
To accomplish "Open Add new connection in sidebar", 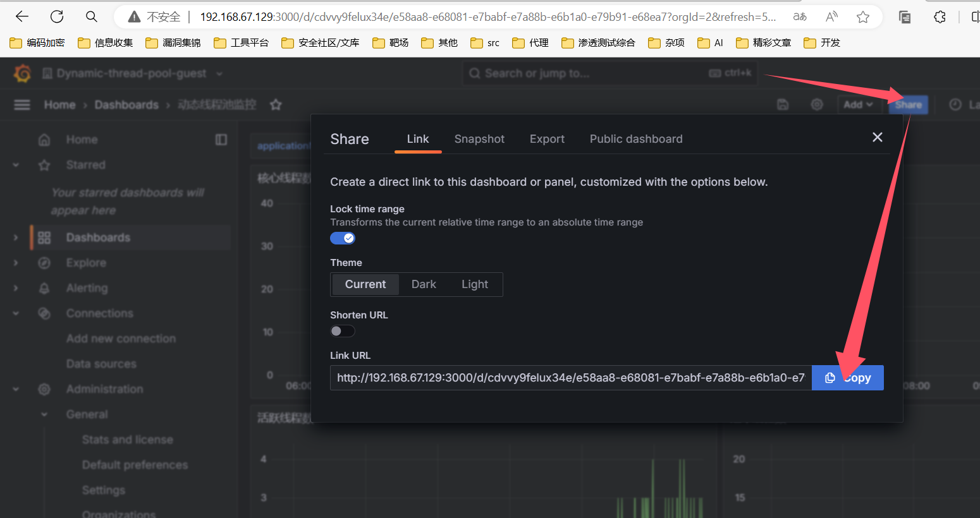I will coord(121,339).
